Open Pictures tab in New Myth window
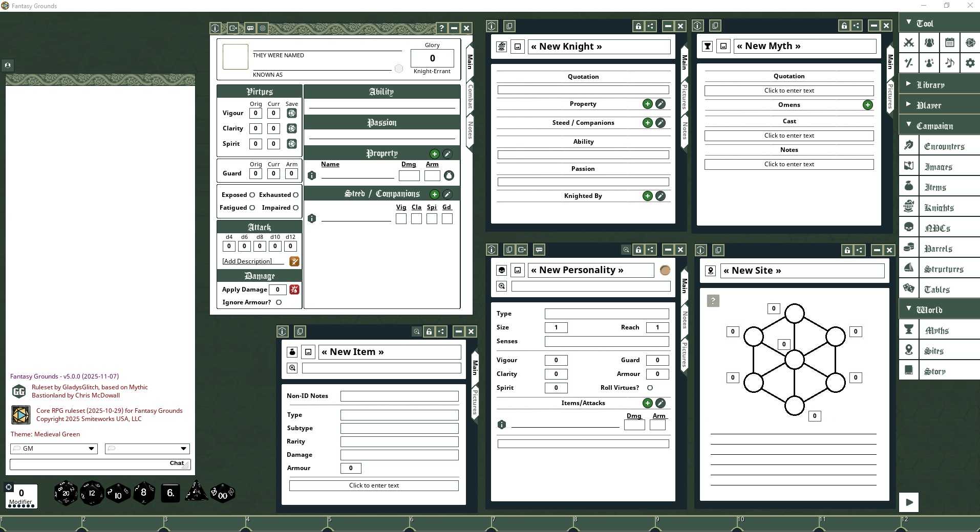Screen dimensions: 980x532 (x=890, y=97)
